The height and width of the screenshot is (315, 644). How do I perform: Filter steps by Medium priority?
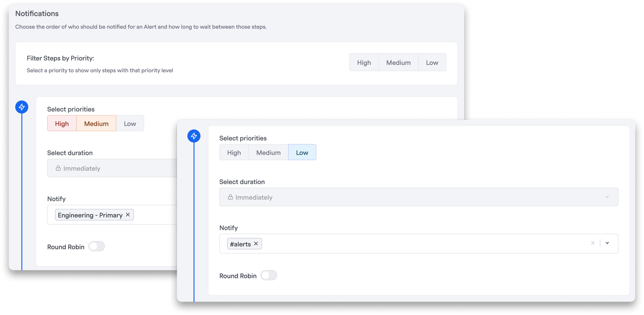pyautogui.click(x=398, y=62)
